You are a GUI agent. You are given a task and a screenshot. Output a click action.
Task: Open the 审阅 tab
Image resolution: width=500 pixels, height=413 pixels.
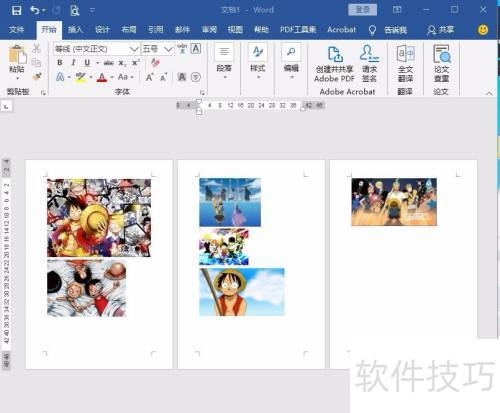(x=209, y=30)
